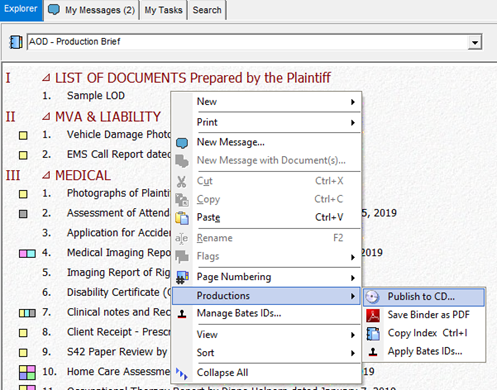This screenshot has width=497, height=390.
Task: Open the My Messages (2) tab
Action: tap(92, 10)
